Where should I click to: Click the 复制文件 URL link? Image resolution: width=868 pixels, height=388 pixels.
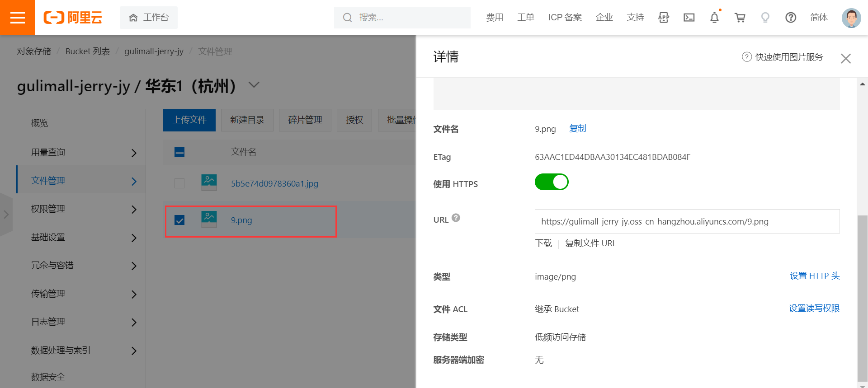pyautogui.click(x=590, y=243)
